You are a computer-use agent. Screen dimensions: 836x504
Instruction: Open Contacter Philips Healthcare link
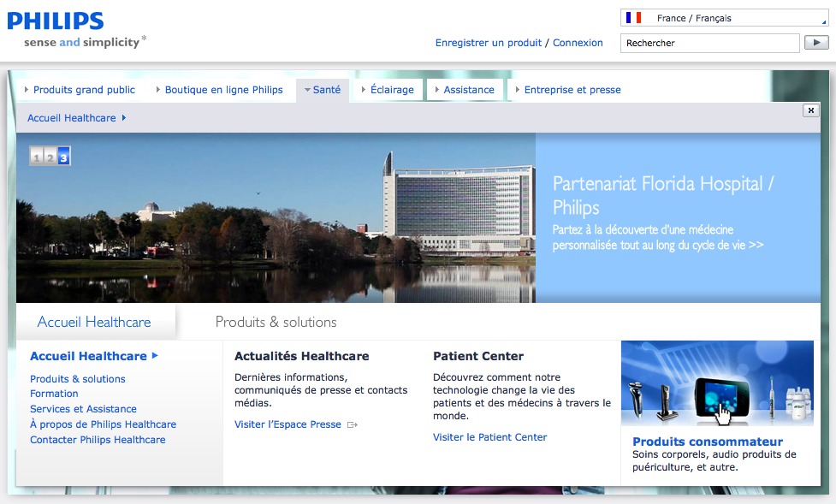pos(98,440)
